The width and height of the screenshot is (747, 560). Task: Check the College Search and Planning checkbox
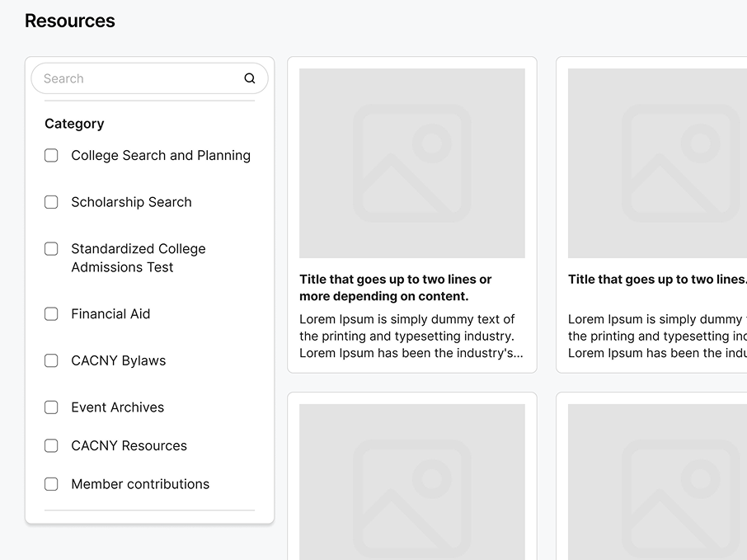point(51,155)
